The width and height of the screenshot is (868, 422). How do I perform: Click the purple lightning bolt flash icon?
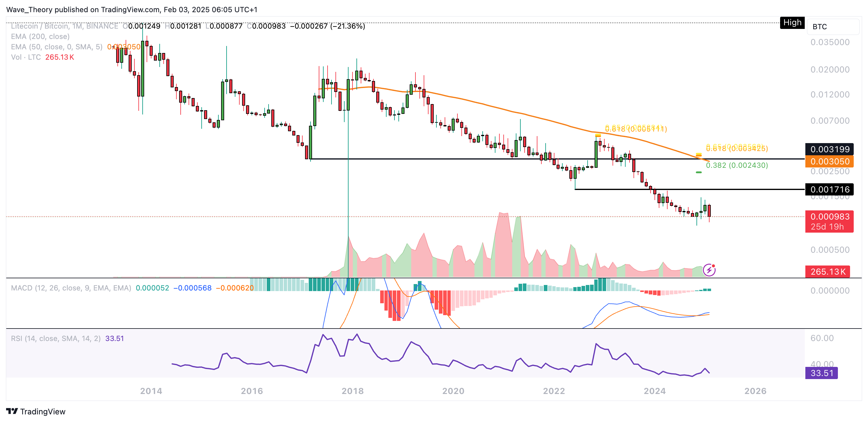coord(709,270)
